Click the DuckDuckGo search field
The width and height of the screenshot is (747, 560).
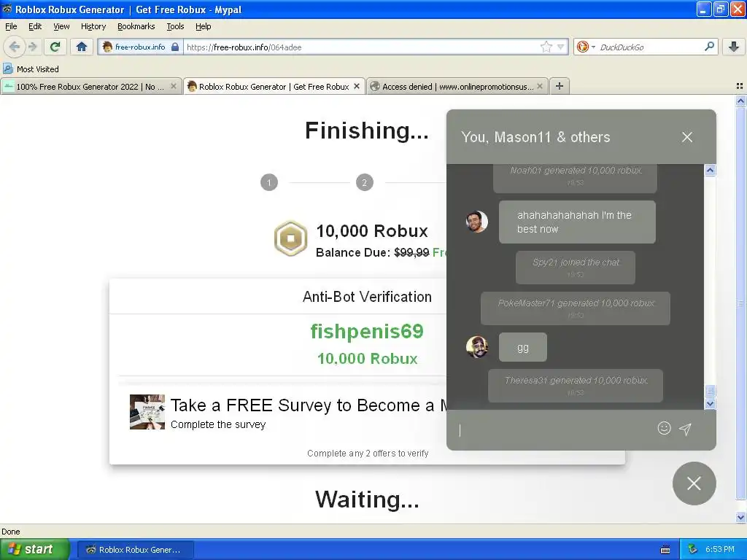[650, 47]
